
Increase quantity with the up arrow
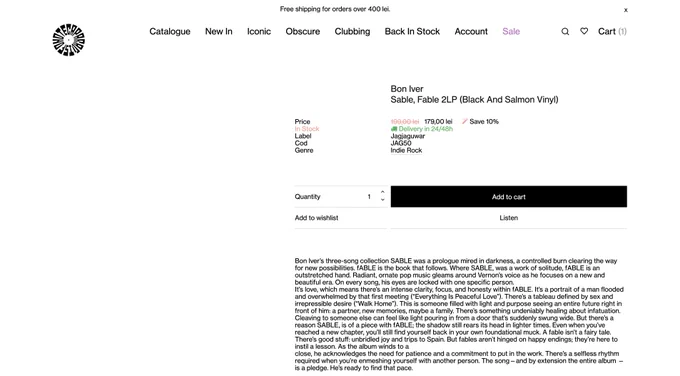coord(382,192)
